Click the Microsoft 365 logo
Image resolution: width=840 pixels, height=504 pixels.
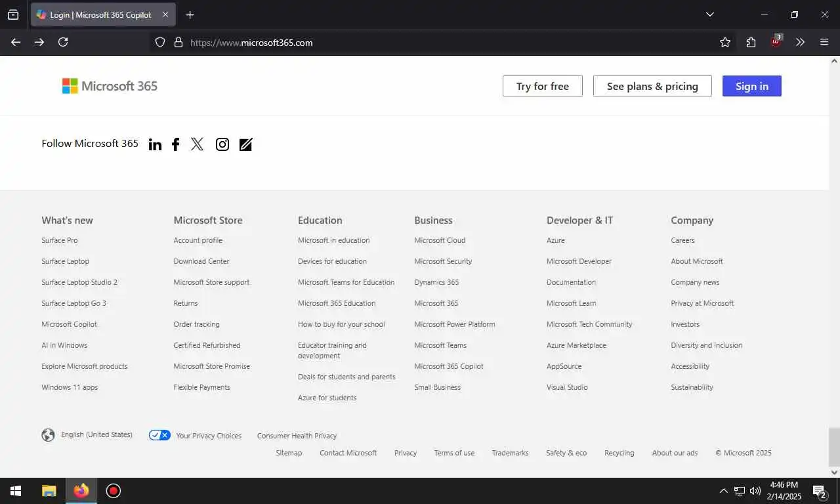click(x=110, y=86)
